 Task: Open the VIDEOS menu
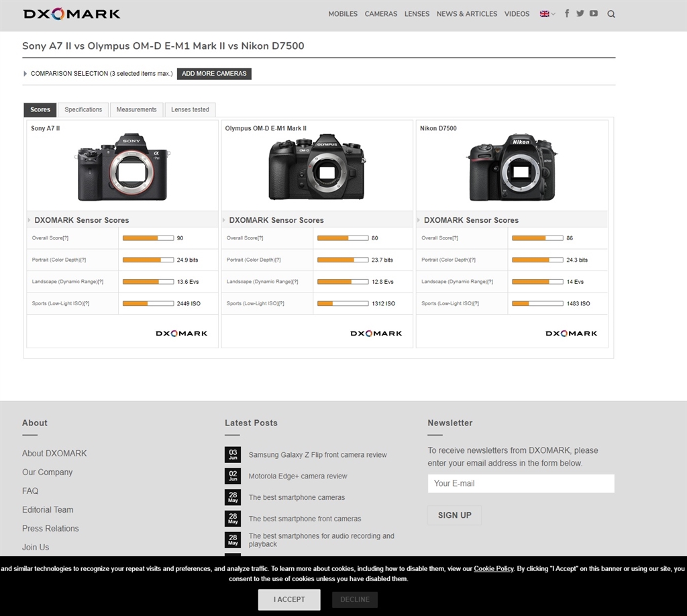tap(517, 14)
